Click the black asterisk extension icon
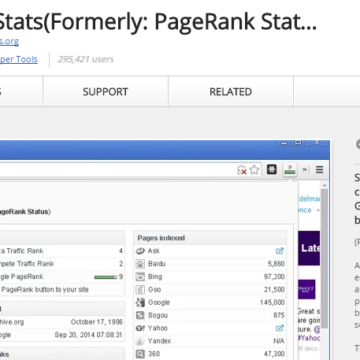 click(272, 170)
